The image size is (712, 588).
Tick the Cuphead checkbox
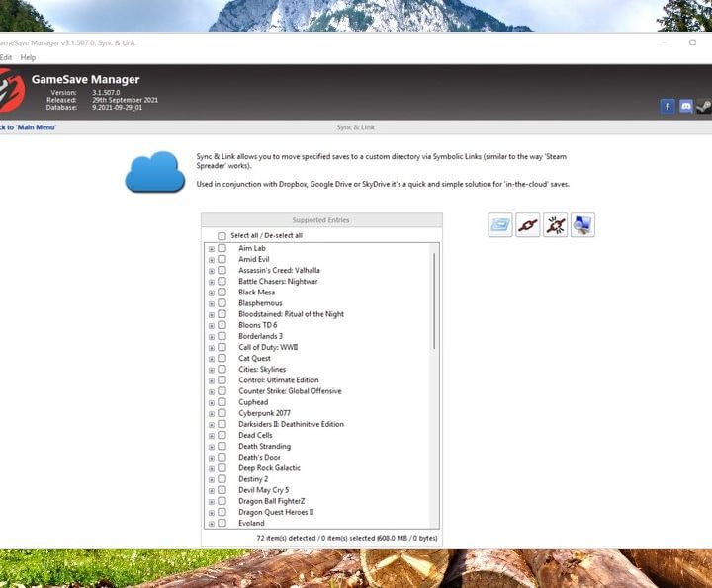pos(222,402)
